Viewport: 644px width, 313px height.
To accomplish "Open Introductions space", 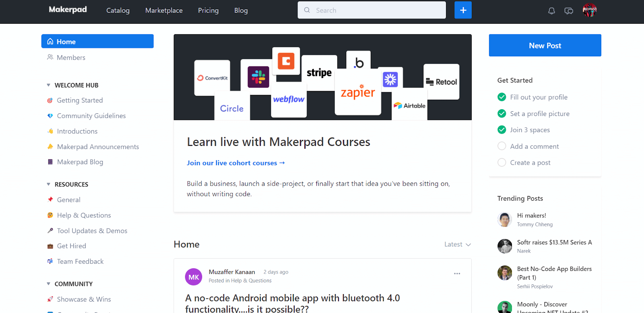I will tap(77, 131).
